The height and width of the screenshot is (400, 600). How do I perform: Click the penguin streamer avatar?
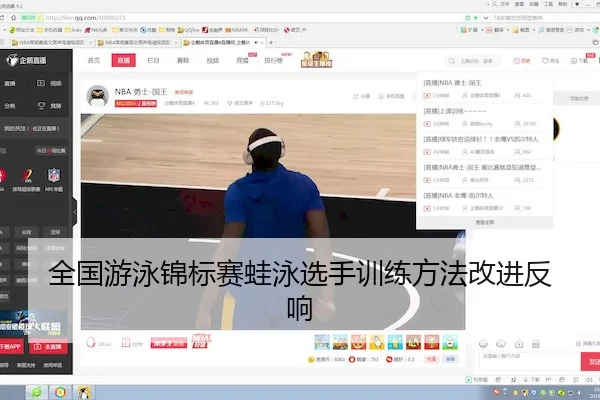[x=97, y=96]
